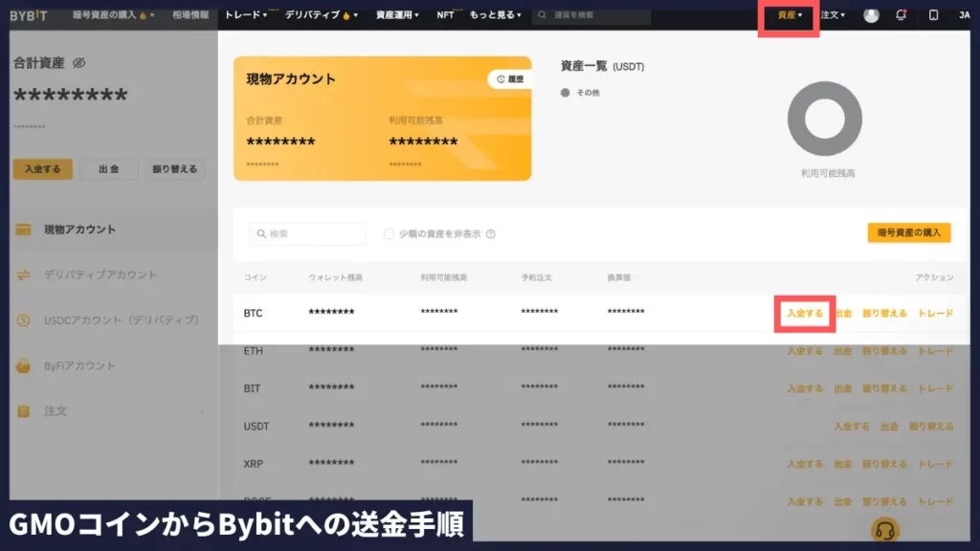Check the 少額の資産を非表示 checkbox

click(x=389, y=233)
